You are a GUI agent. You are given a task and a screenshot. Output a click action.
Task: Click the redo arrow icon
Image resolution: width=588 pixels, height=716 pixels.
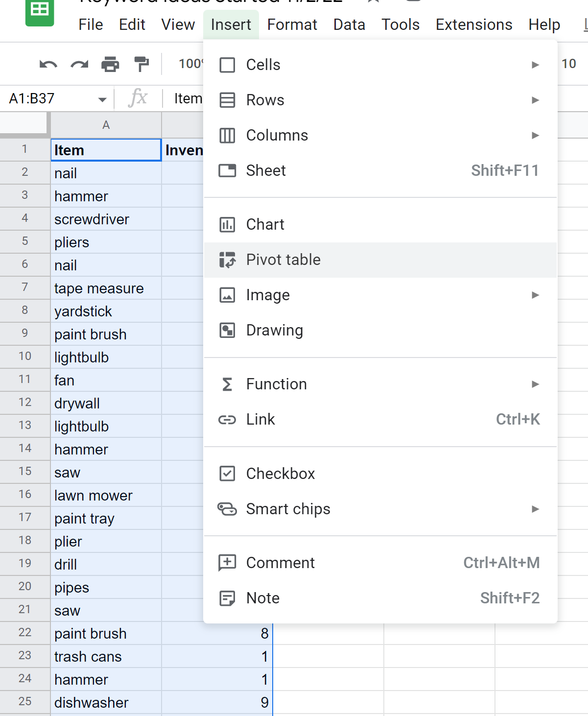click(79, 64)
